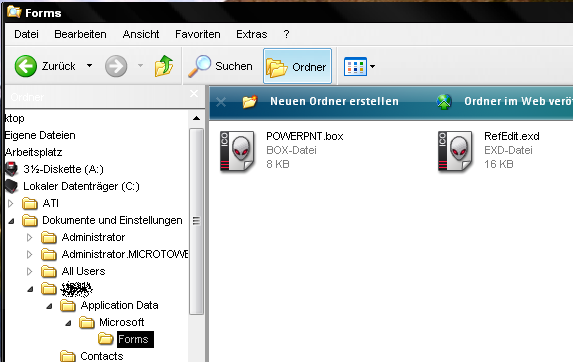Image resolution: width=573 pixels, height=362 pixels.
Task: Collapse the Microsoft folder node
Action: coord(68,323)
